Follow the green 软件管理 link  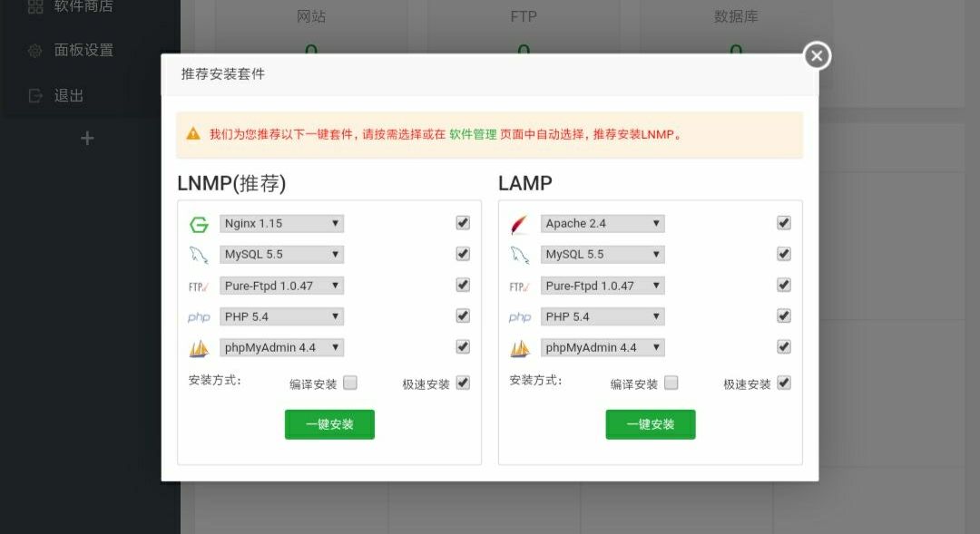(473, 134)
